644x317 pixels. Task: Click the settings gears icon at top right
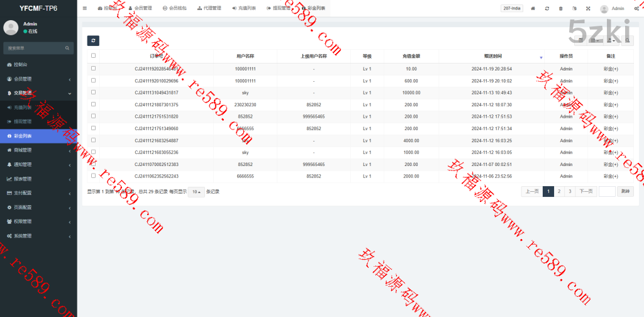point(636,9)
